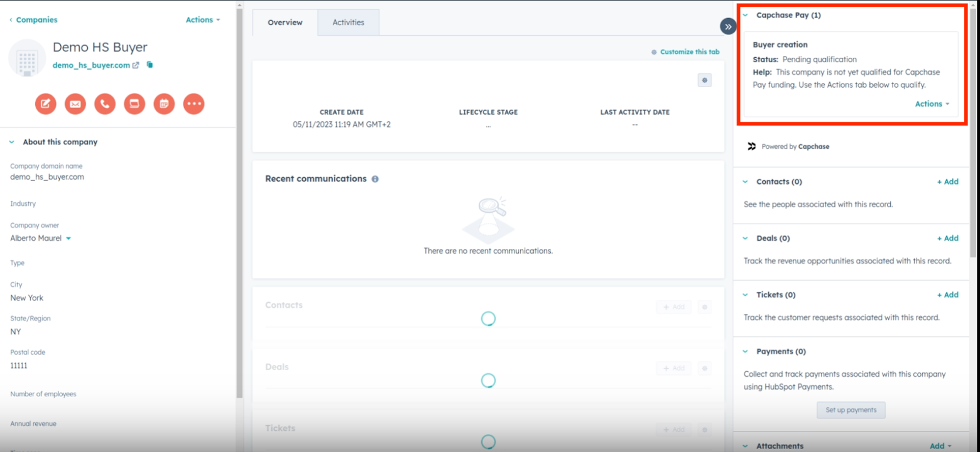
Task: Click the LIFECYCLE STAGE label
Action: tap(488, 112)
